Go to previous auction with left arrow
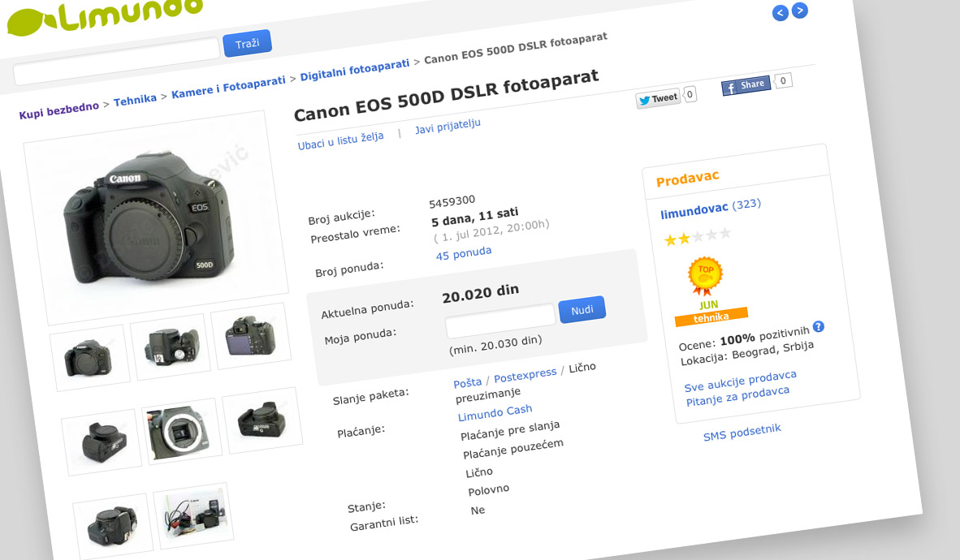This screenshot has width=960, height=560. click(781, 12)
